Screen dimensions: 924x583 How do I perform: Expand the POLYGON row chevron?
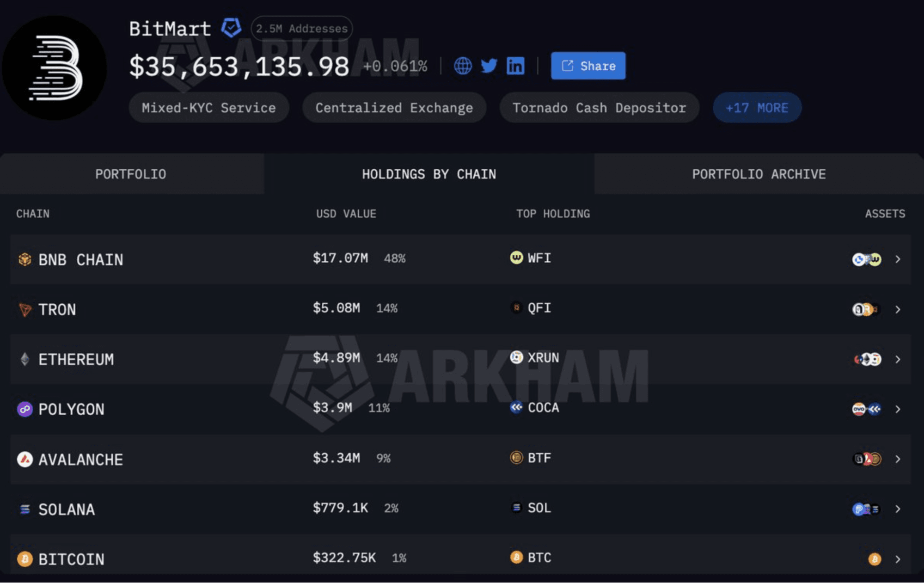(x=898, y=409)
